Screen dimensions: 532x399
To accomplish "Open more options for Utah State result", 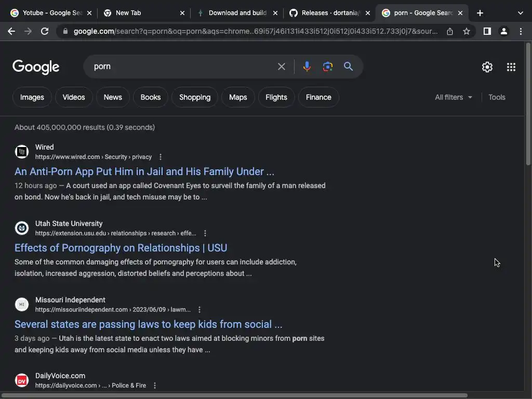I will [x=205, y=233].
